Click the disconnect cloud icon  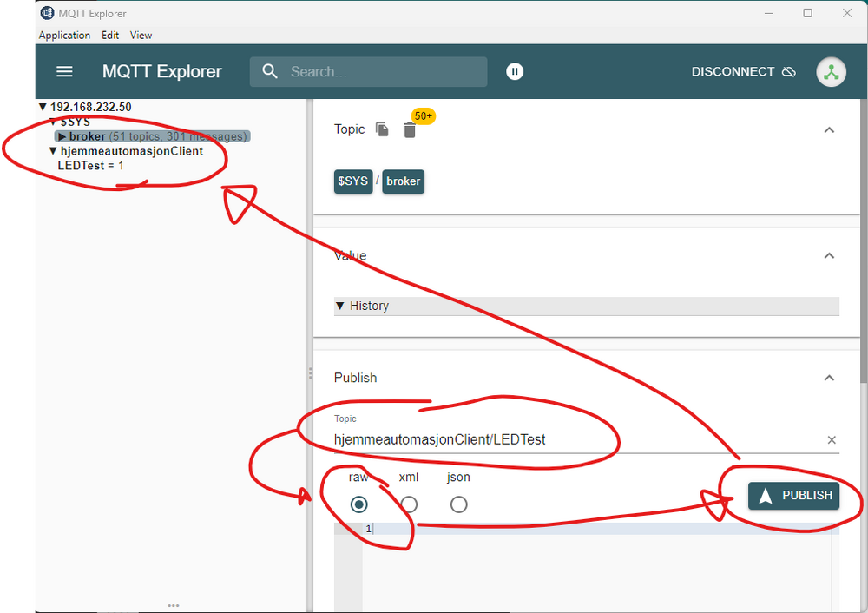click(789, 72)
